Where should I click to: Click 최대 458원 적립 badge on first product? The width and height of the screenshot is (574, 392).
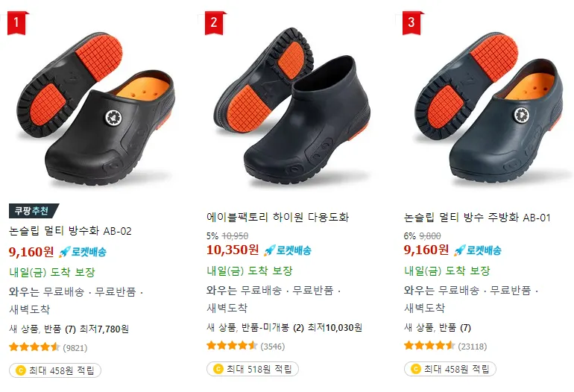(55, 370)
